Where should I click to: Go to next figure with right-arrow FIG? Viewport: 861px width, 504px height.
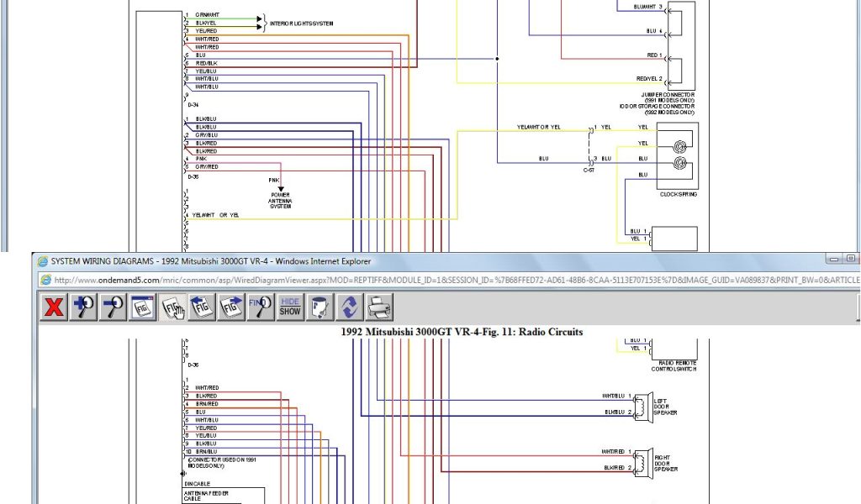click(x=231, y=307)
